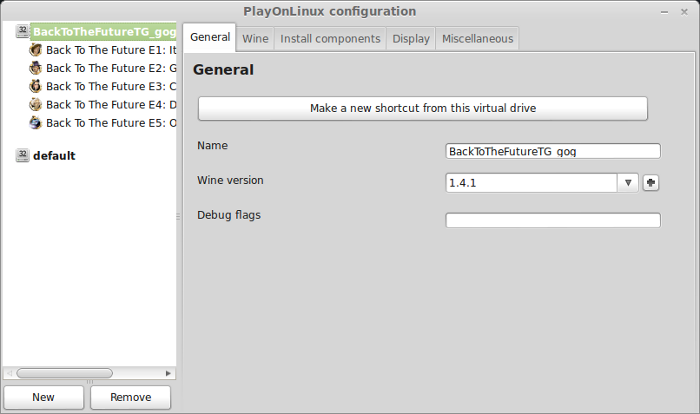Click Make a new shortcut from this virtual drive
700x414 pixels.
pos(423,109)
